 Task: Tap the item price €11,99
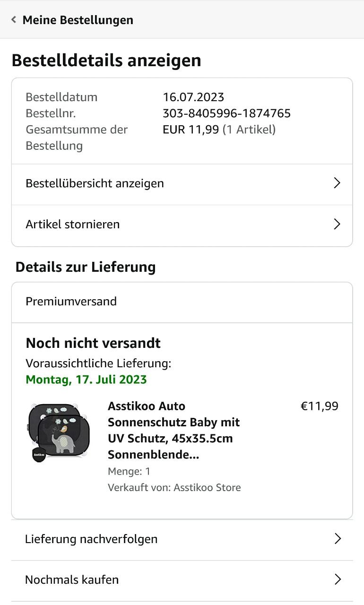[320, 406]
